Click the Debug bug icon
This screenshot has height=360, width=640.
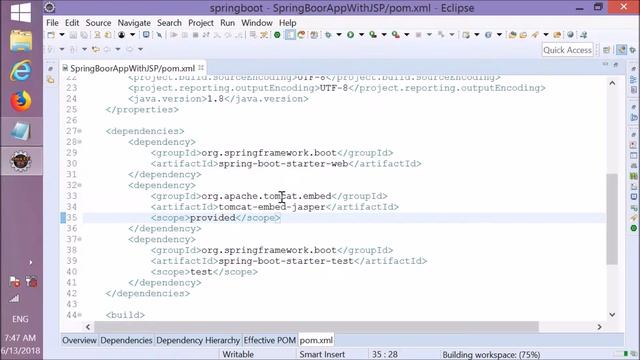click(328, 35)
